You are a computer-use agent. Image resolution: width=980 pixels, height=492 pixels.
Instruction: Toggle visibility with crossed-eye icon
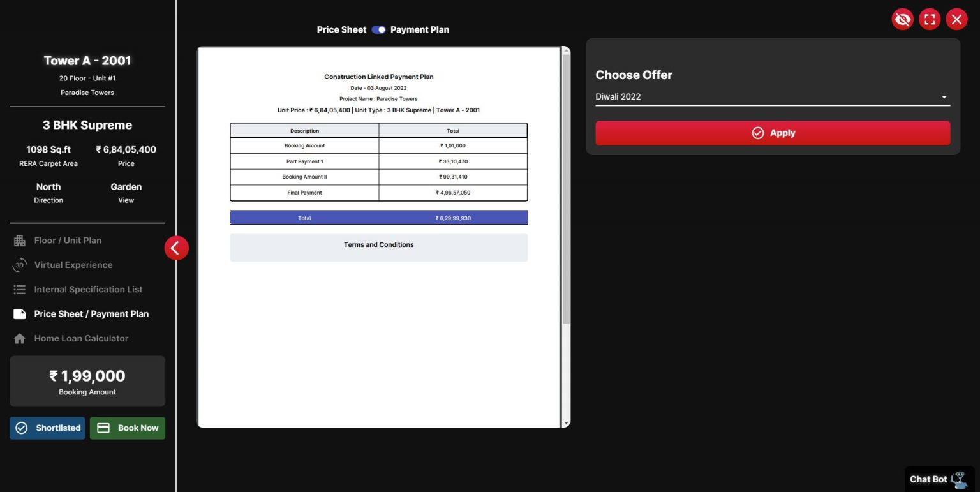902,19
